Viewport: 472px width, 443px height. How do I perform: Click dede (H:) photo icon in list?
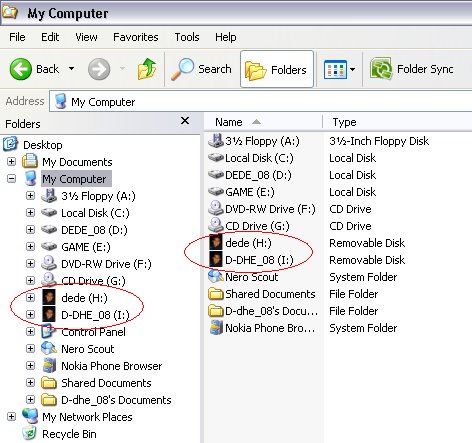(x=216, y=242)
